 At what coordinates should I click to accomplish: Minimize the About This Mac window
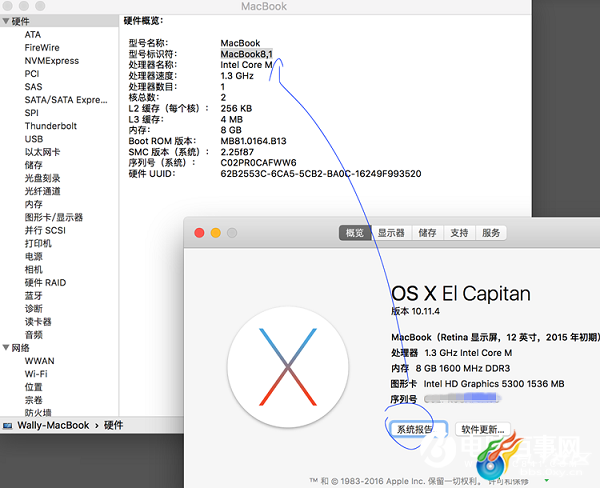point(216,233)
